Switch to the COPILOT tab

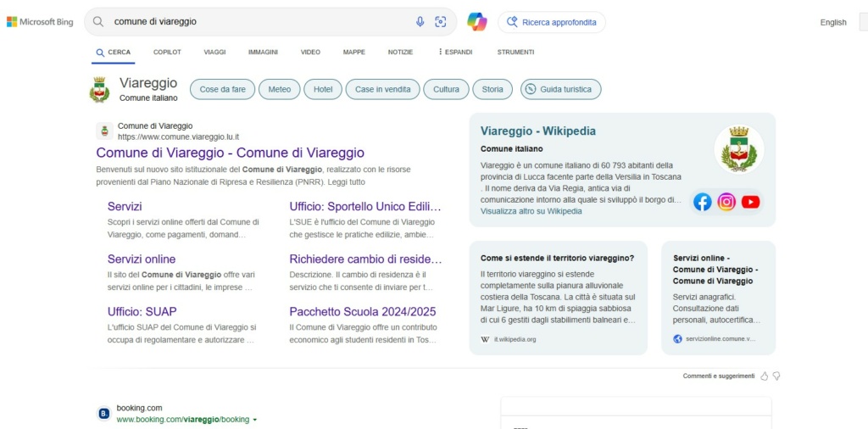(x=167, y=52)
